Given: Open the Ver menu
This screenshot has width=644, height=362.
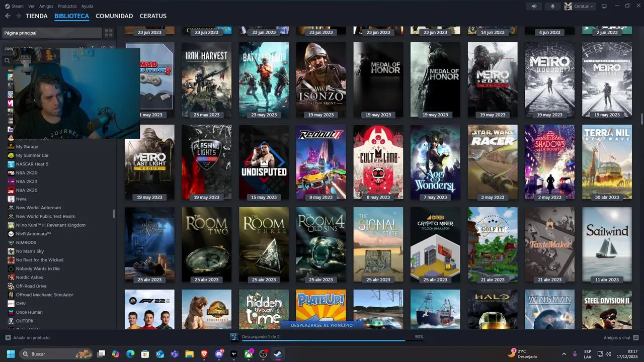Looking at the screenshot, I should coord(31,6).
